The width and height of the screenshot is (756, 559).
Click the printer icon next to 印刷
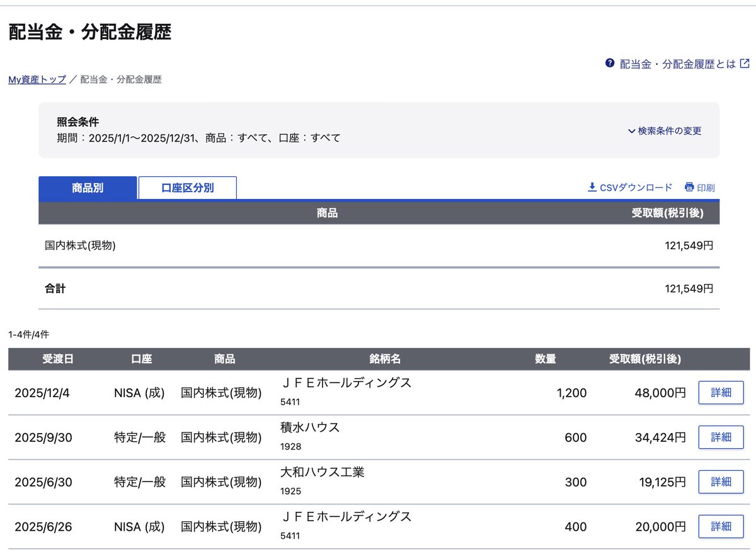click(689, 187)
